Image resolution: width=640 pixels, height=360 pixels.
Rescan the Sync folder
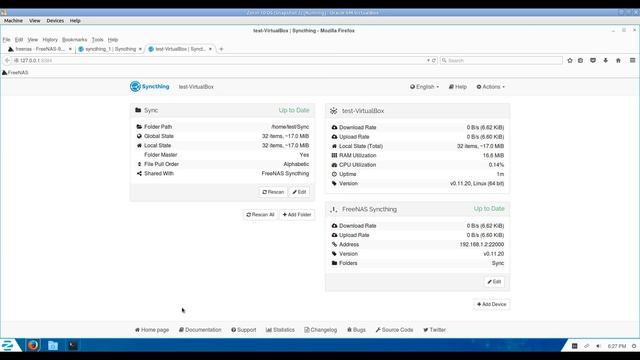tap(273, 192)
